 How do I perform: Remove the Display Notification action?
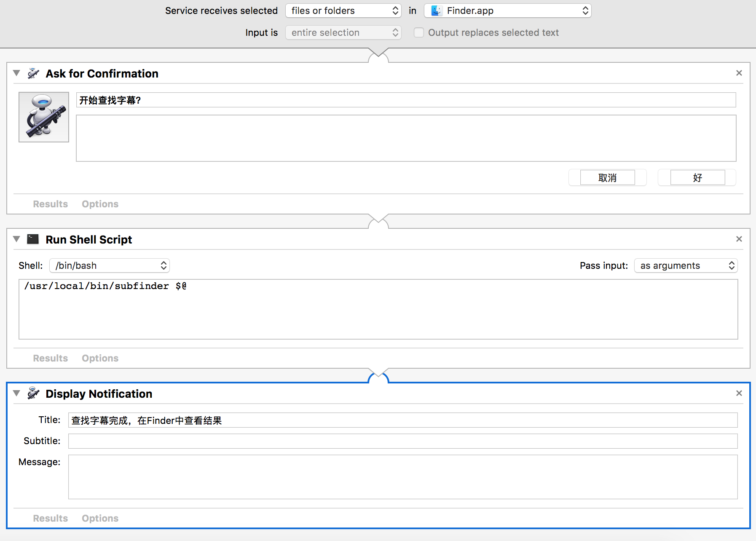(x=739, y=393)
